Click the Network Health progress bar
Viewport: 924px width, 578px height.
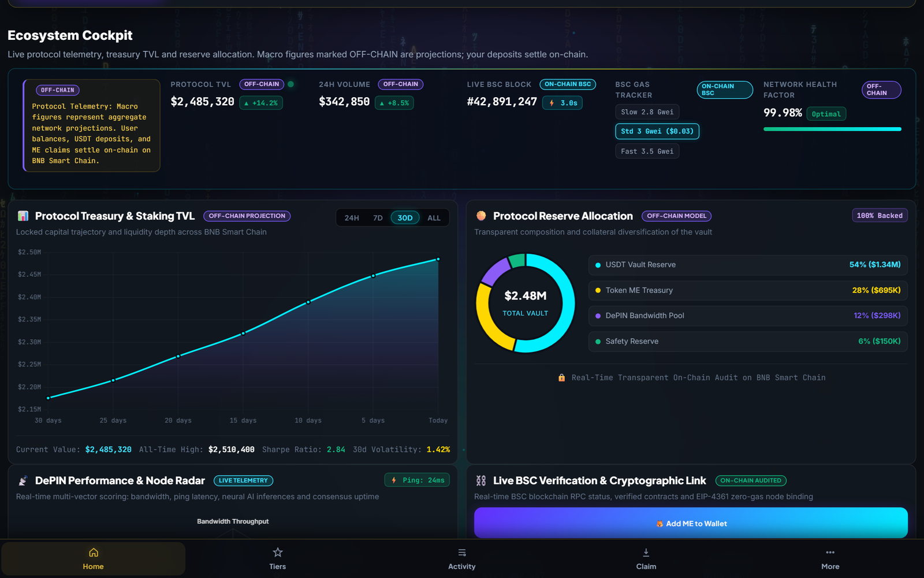(x=832, y=129)
